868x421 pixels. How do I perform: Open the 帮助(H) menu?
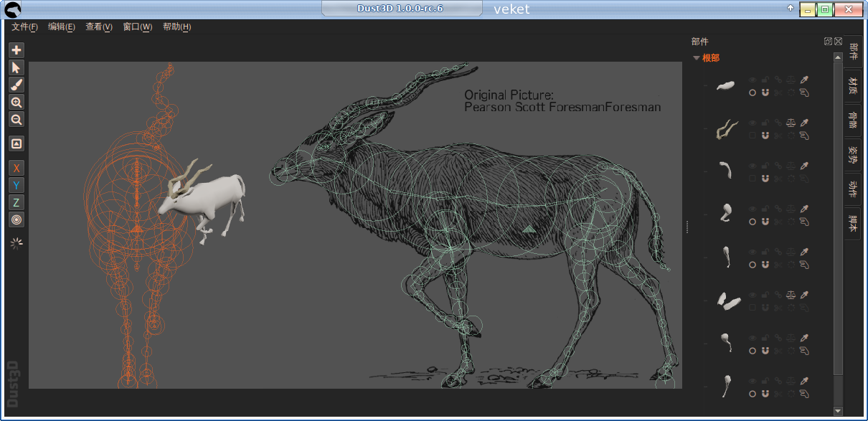176,27
